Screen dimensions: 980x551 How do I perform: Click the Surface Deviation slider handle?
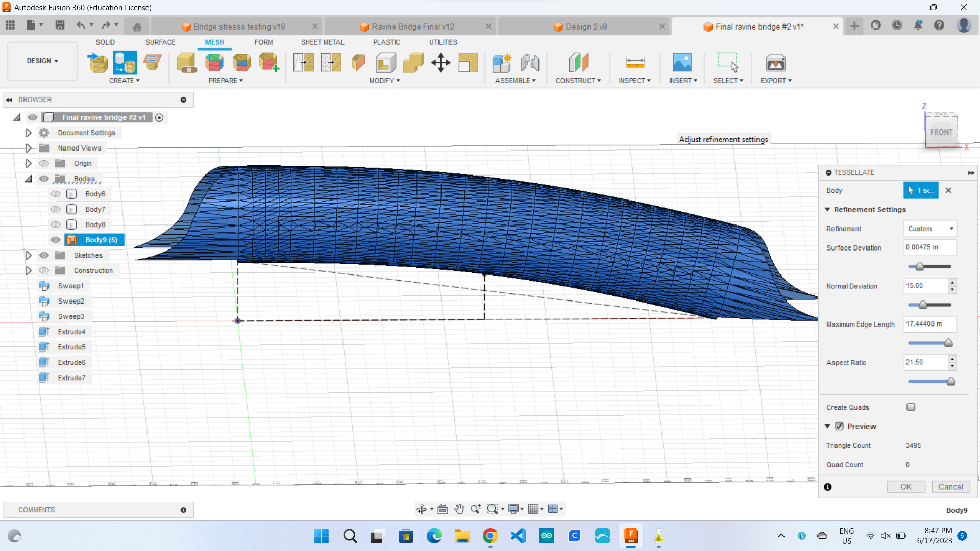(x=919, y=266)
